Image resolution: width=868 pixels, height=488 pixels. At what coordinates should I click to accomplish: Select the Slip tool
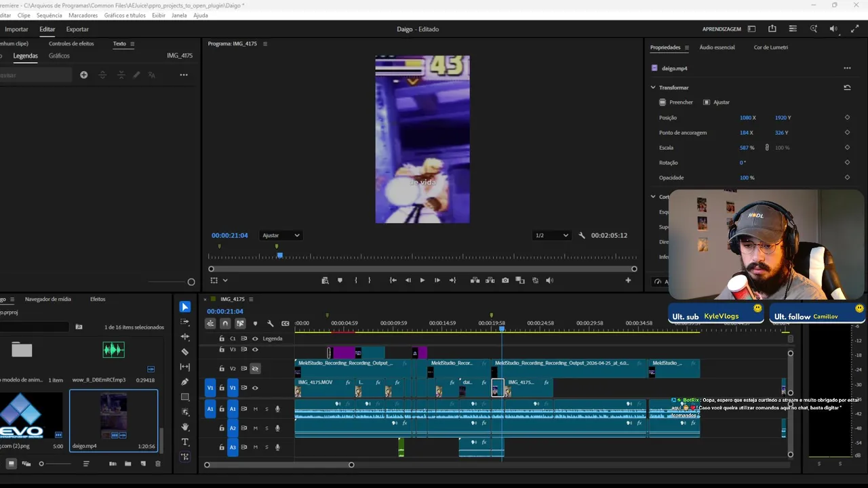tap(185, 367)
